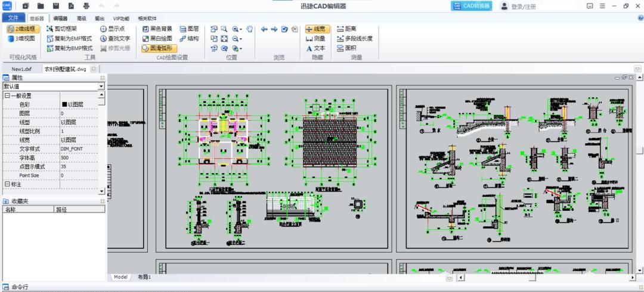Open the 默认值 properties dropdown
The width and height of the screenshot is (644, 292).
tap(101, 87)
